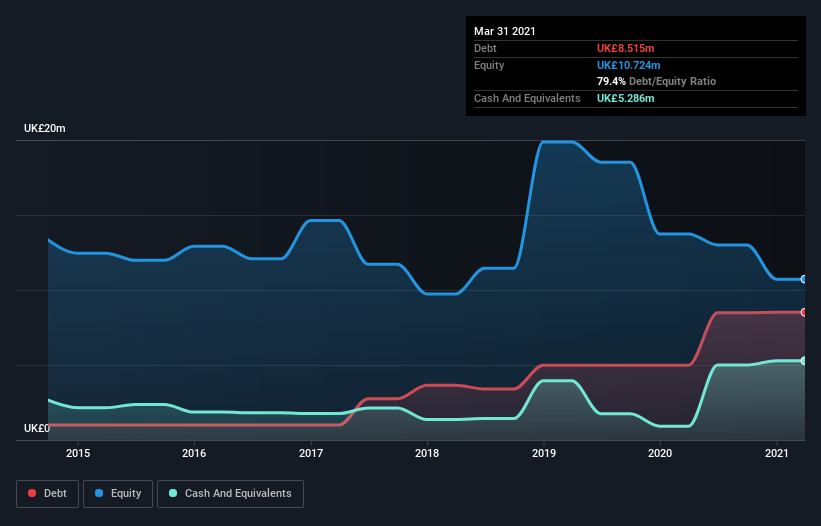Click the blue Equity endpoint marker
The height and width of the screenshot is (526, 821).
click(804, 279)
